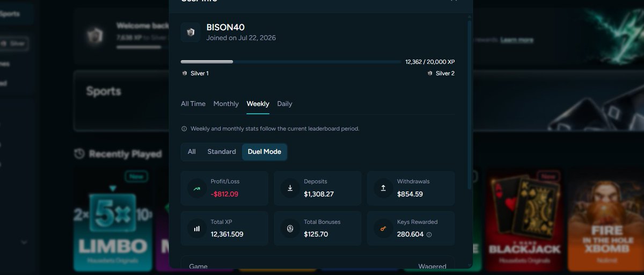Viewport: 644px width, 275px height.
Task: Click the Sports item in left sidebar
Action: [x=16, y=13]
